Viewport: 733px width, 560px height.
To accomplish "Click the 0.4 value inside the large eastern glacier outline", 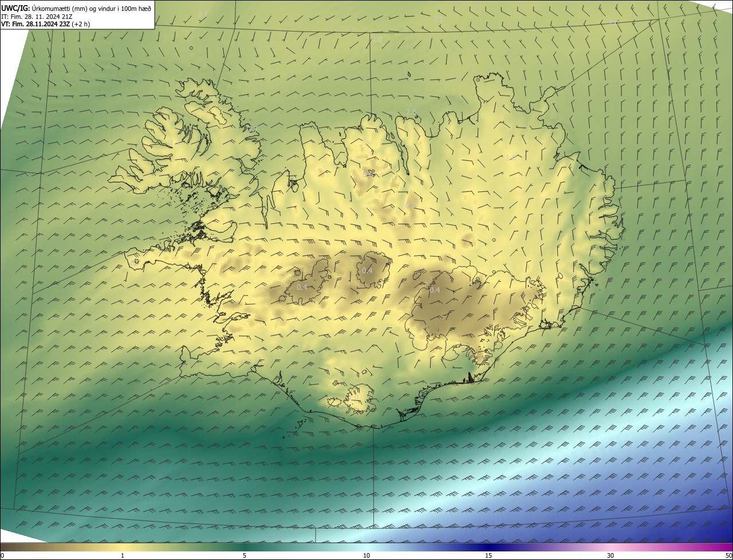I will click(435, 290).
